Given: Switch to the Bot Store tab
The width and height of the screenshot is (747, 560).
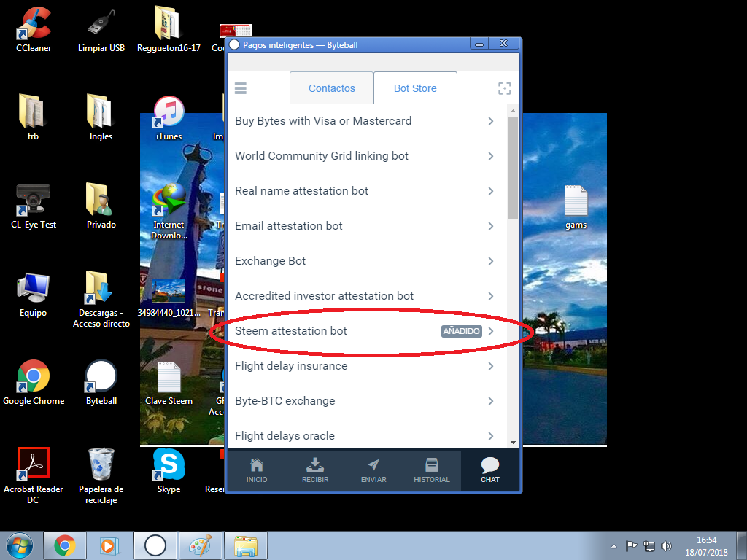Looking at the screenshot, I should (415, 88).
